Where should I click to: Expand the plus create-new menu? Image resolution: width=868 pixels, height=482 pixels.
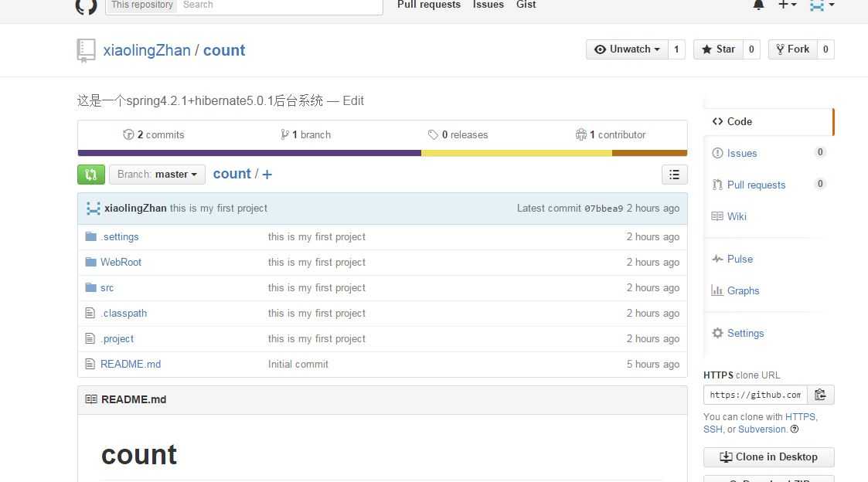[x=787, y=5]
